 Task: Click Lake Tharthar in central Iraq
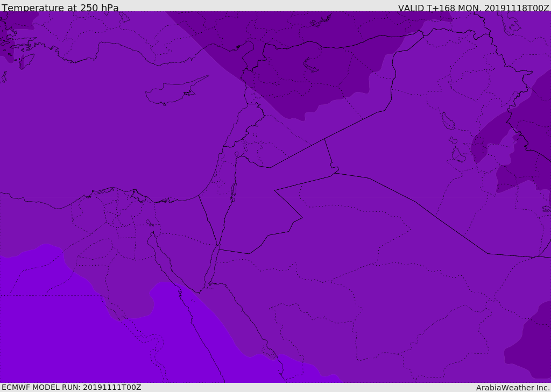tap(446, 122)
